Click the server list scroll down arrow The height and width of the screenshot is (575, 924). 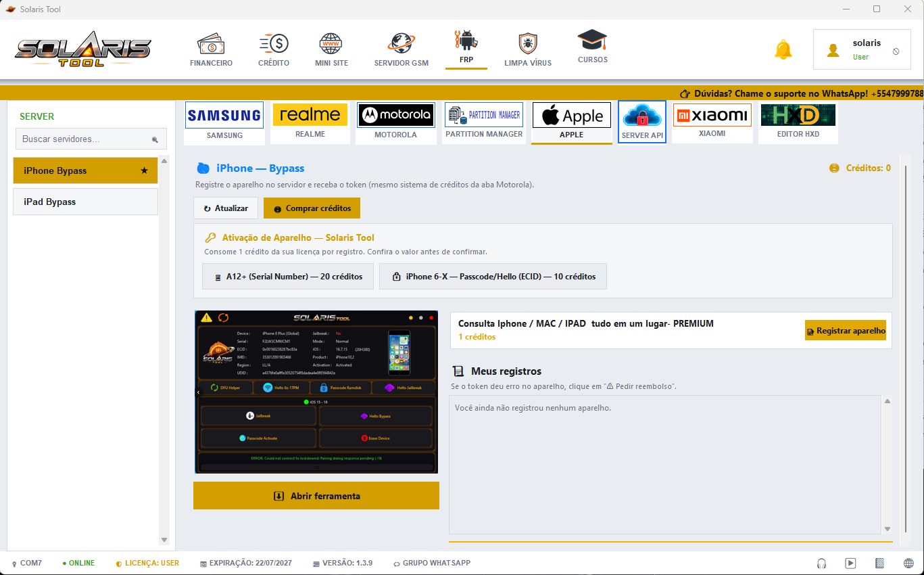164,540
